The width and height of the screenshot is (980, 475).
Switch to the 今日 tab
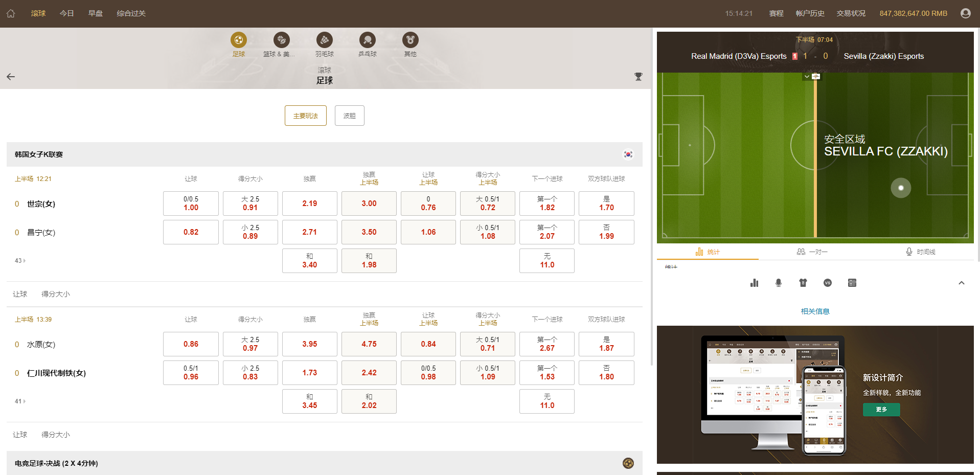[x=67, y=13]
